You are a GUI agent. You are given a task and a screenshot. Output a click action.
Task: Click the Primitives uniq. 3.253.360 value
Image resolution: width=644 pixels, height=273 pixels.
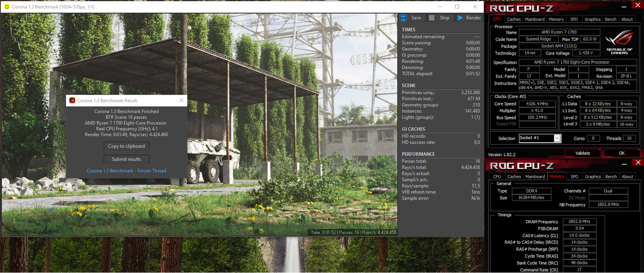(x=470, y=93)
